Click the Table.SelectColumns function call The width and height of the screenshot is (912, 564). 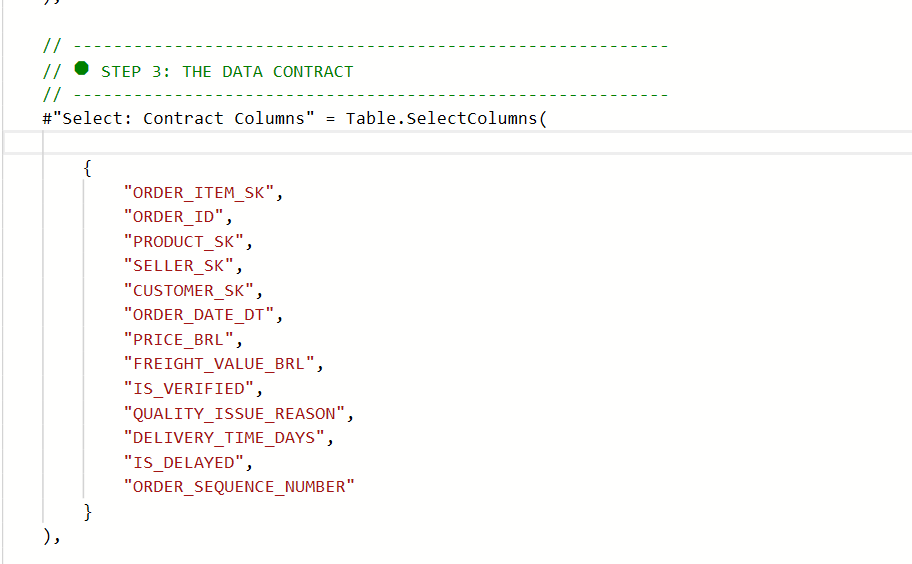coord(446,118)
